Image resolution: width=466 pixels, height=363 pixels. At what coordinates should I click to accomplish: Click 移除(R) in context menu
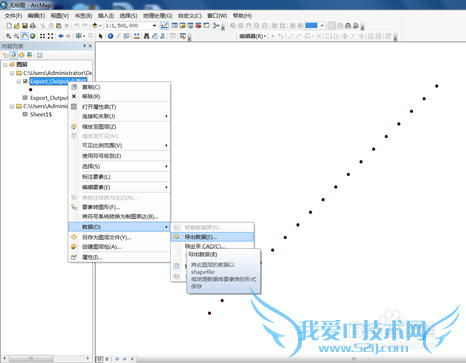(119, 96)
